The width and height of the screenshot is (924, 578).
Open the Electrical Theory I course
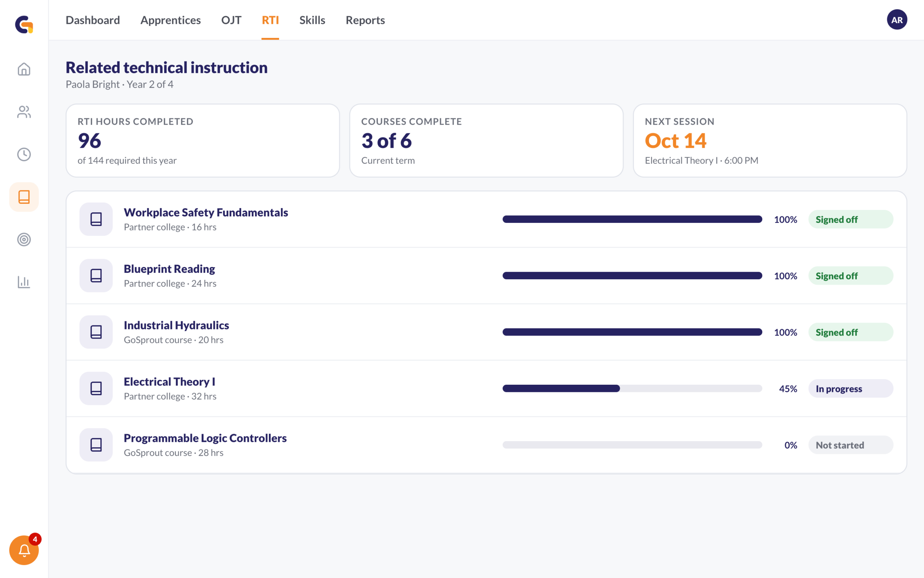click(487, 388)
